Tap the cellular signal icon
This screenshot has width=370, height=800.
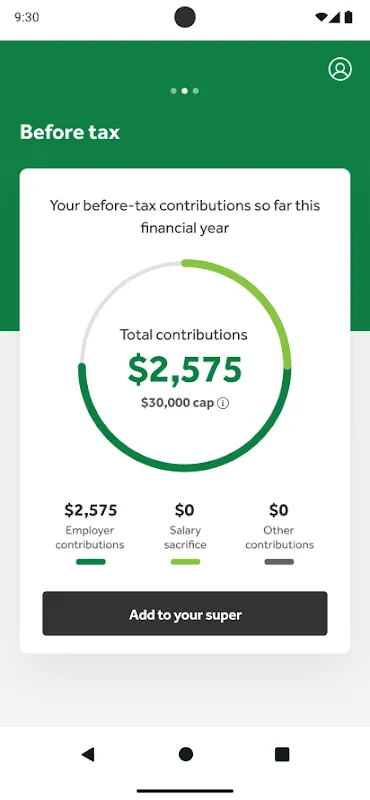[x=335, y=17]
